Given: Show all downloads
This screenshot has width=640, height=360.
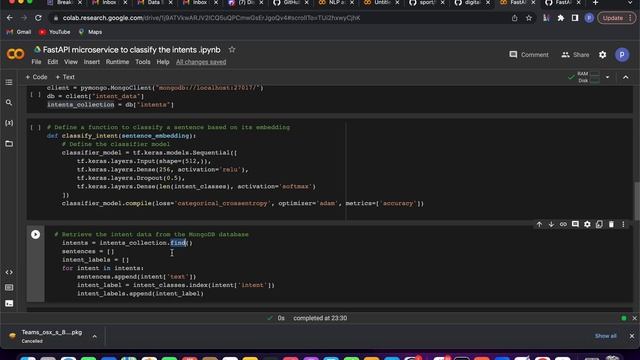Looking at the screenshot, I should [x=606, y=336].
